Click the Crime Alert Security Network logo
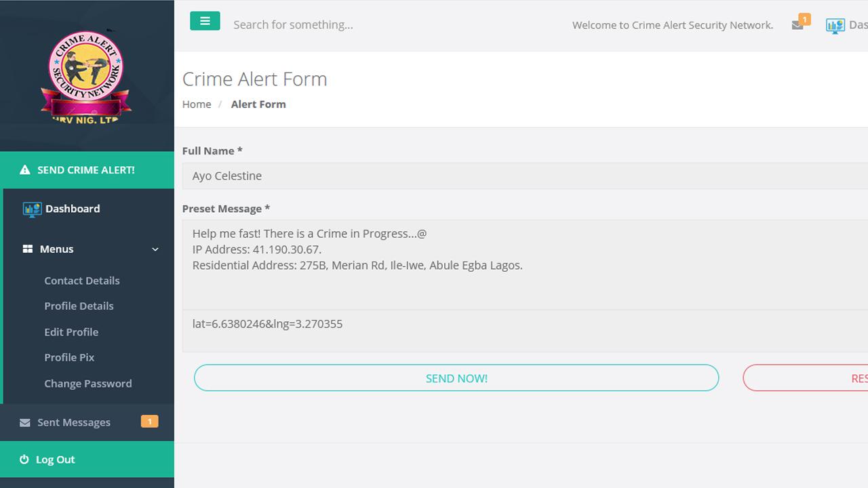Viewport: 868px width, 488px height. (x=85, y=77)
